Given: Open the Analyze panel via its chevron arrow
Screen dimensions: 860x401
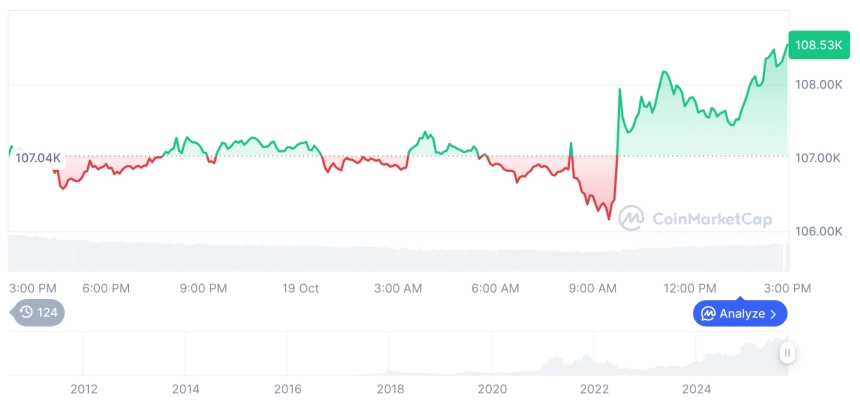Looking at the screenshot, I should coord(773,314).
